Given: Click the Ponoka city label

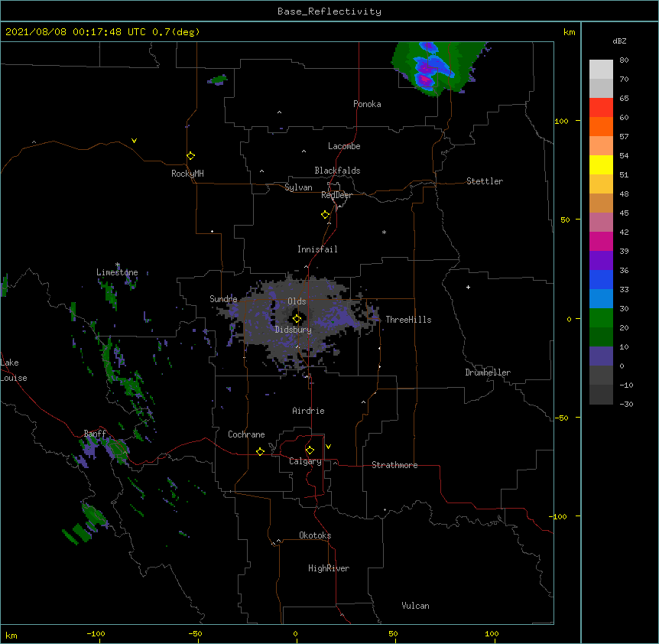Looking at the screenshot, I should 367,104.
